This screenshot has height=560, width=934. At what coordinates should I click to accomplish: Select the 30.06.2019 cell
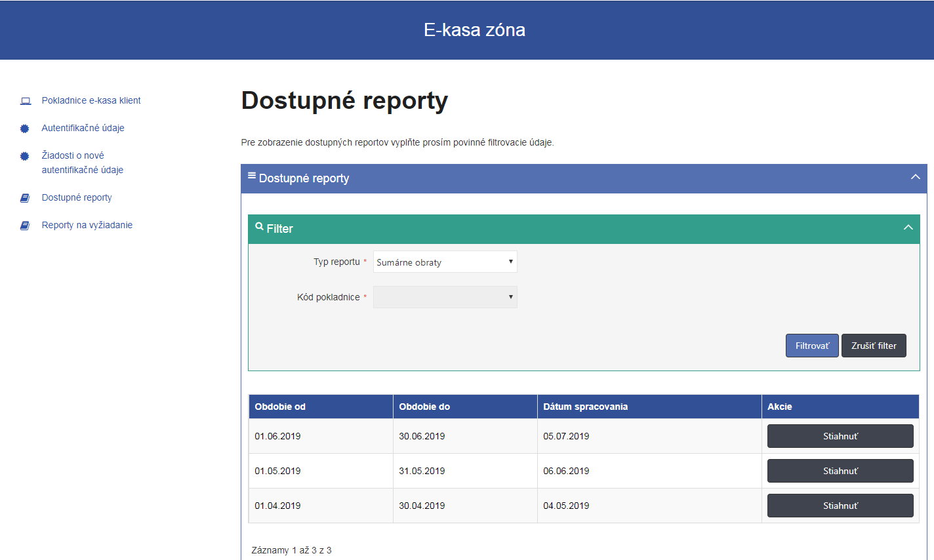click(x=465, y=436)
